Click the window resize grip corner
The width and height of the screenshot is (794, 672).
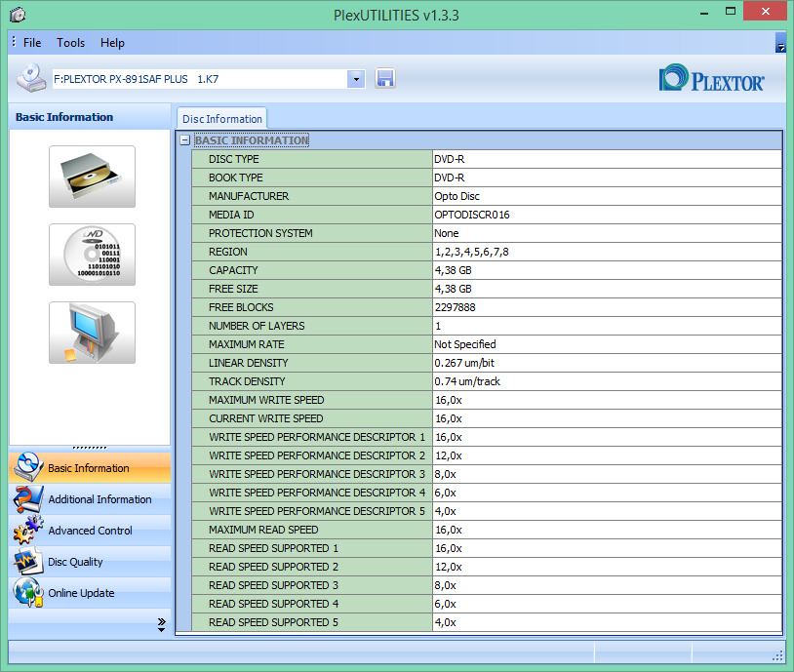[777, 655]
